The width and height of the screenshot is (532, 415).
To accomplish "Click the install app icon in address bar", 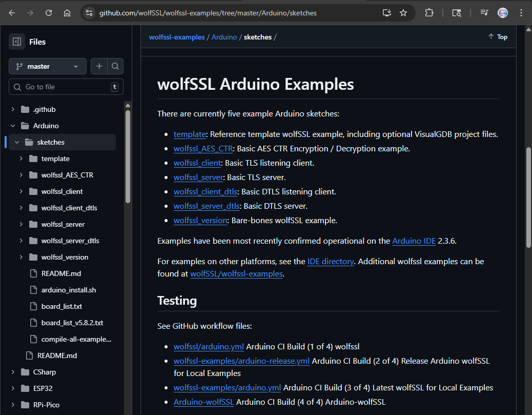I will (x=387, y=13).
